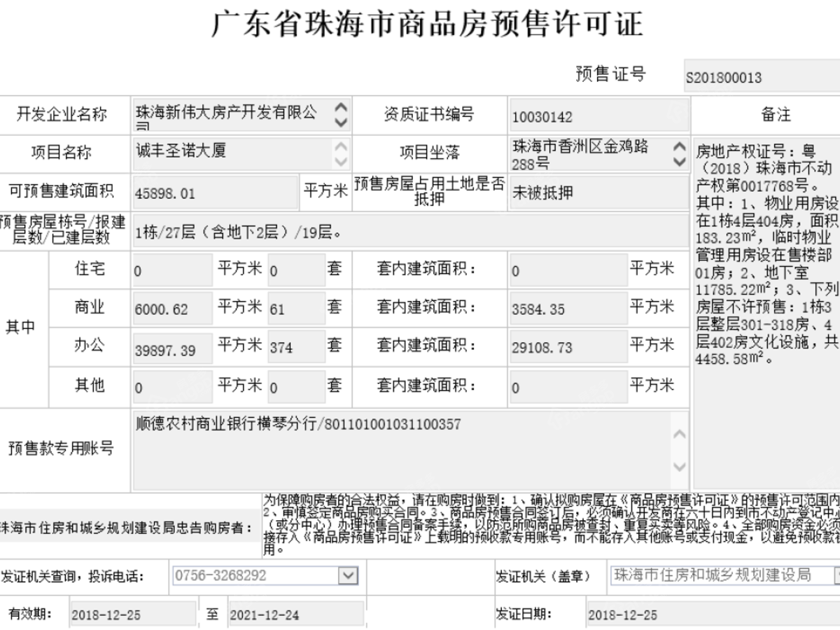Click the 发证机关查询，投诉电话 label
Viewport: 840px width, 630px height.
(x=72, y=577)
